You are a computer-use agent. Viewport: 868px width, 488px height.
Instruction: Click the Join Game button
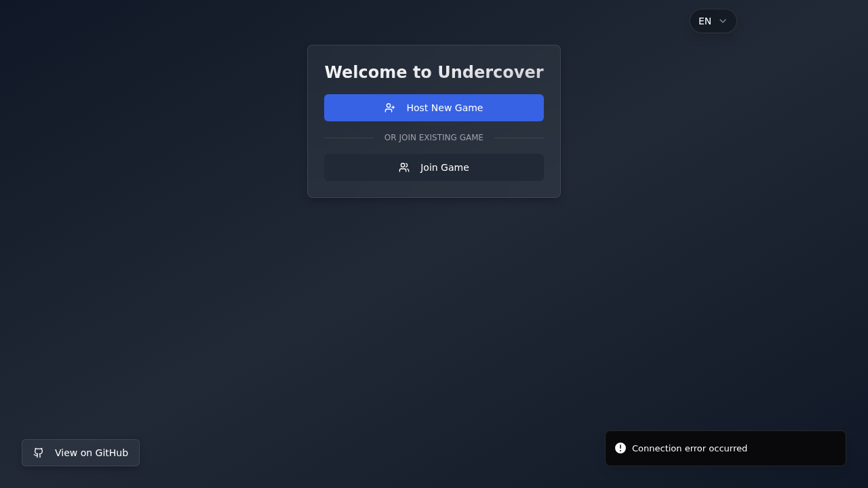(x=434, y=167)
